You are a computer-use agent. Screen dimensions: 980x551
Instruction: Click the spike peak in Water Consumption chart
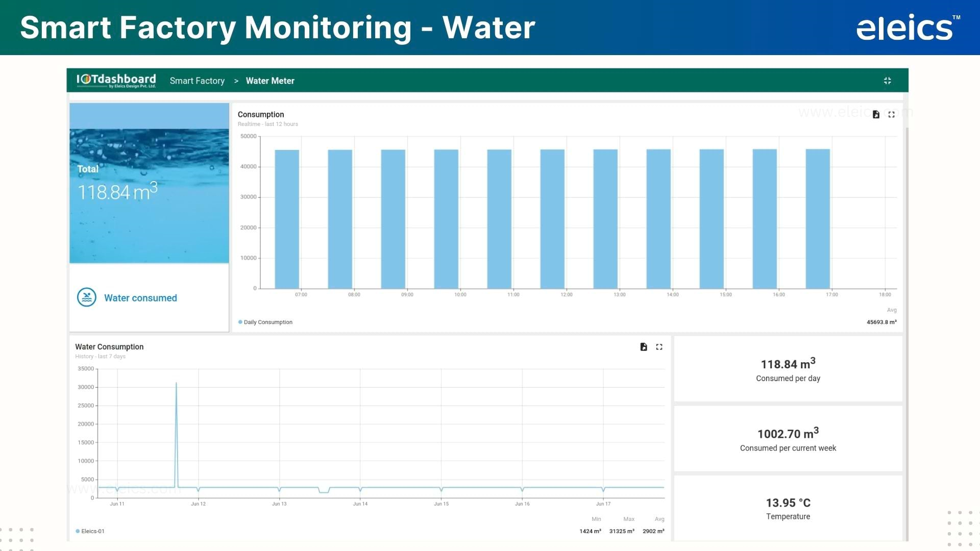pos(176,383)
